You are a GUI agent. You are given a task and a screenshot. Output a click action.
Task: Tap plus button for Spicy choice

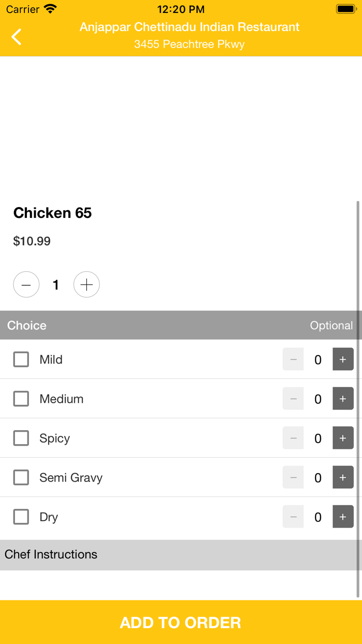343,438
